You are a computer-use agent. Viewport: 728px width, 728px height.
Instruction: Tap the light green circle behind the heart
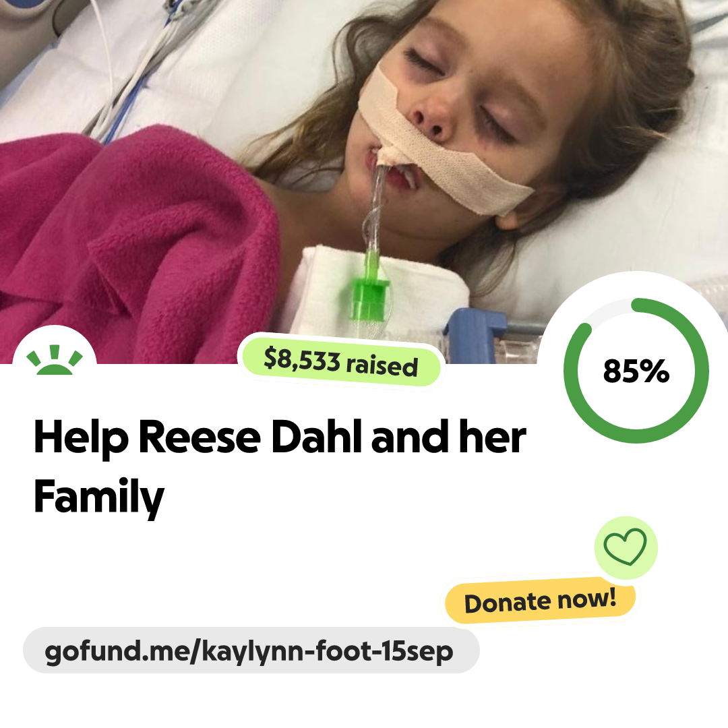(x=626, y=547)
